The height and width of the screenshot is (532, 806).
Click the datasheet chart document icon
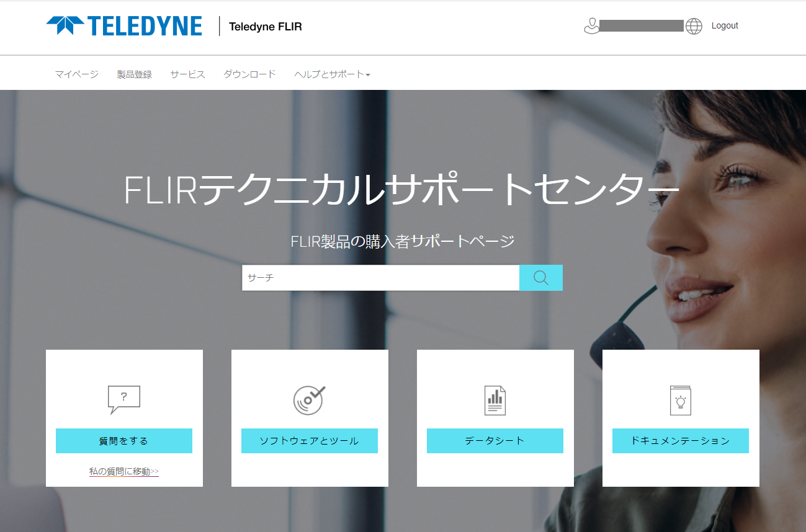(495, 400)
